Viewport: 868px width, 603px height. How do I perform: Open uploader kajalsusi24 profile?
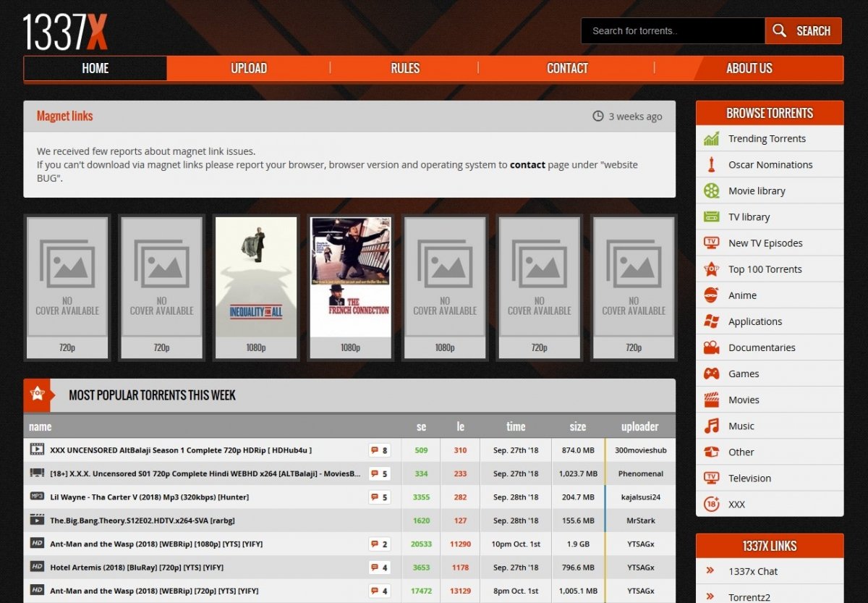tap(640, 497)
